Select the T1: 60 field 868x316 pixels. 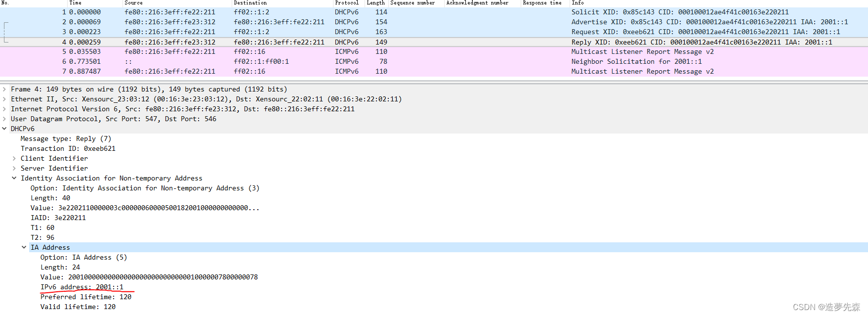pos(42,228)
